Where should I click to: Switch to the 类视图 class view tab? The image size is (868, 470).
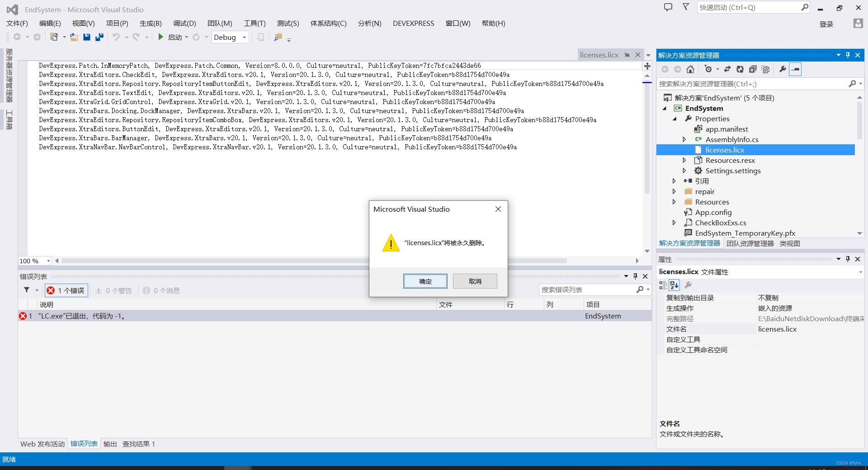790,243
